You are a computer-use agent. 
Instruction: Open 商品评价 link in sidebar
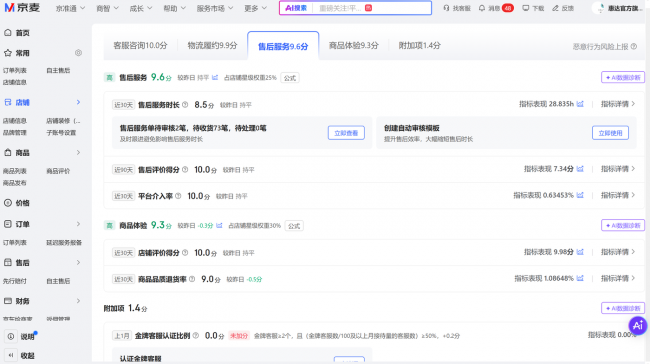(x=58, y=171)
